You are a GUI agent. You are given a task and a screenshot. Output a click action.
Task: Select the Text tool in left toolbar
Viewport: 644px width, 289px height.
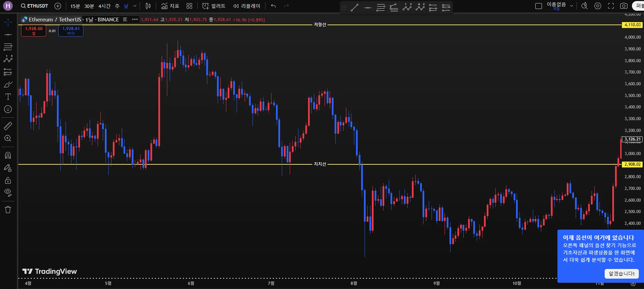8,97
